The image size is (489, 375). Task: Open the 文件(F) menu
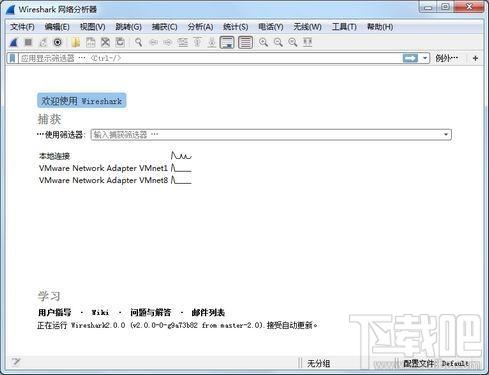(22, 27)
